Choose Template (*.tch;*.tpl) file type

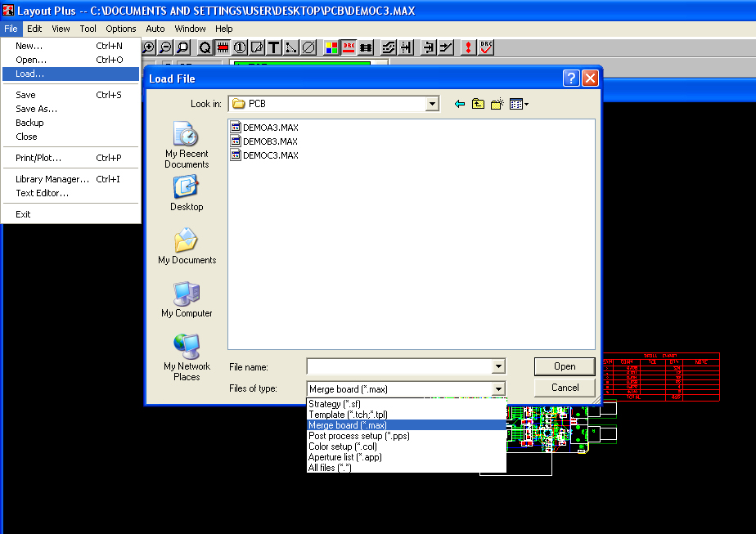point(407,415)
